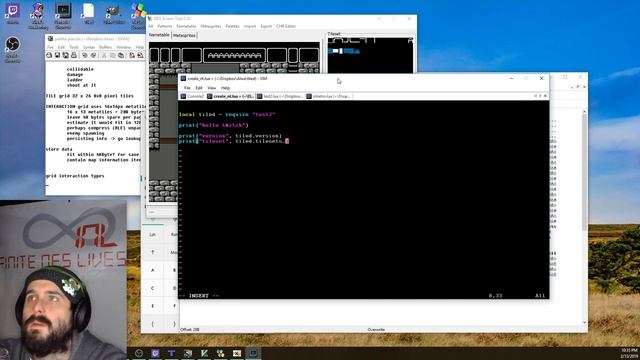Open View menu in front VIM window

point(211,88)
